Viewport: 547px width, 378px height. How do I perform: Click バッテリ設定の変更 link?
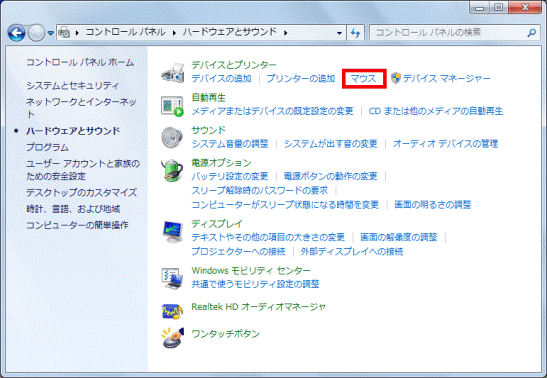coord(230,176)
